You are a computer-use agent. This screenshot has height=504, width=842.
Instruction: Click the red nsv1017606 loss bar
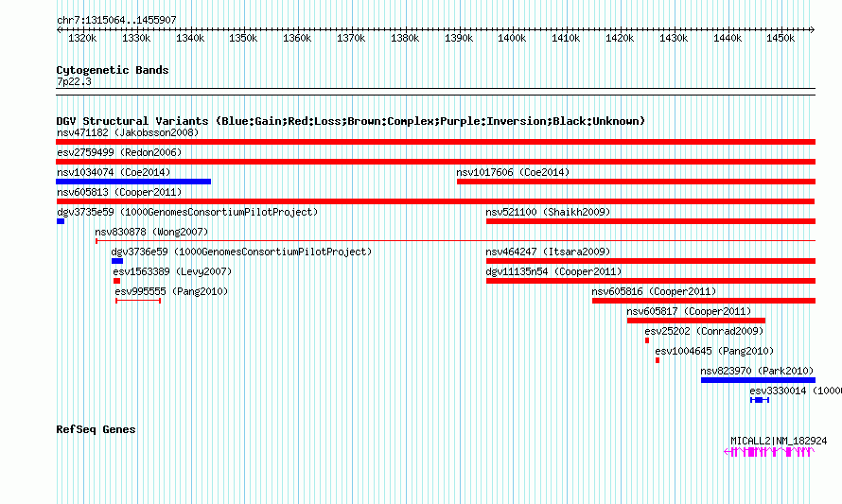pos(636,182)
